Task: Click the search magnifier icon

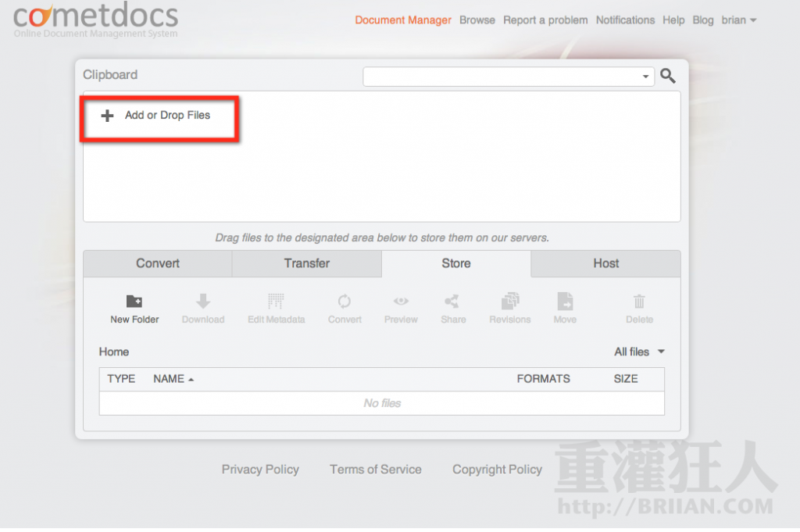Action: [x=668, y=76]
